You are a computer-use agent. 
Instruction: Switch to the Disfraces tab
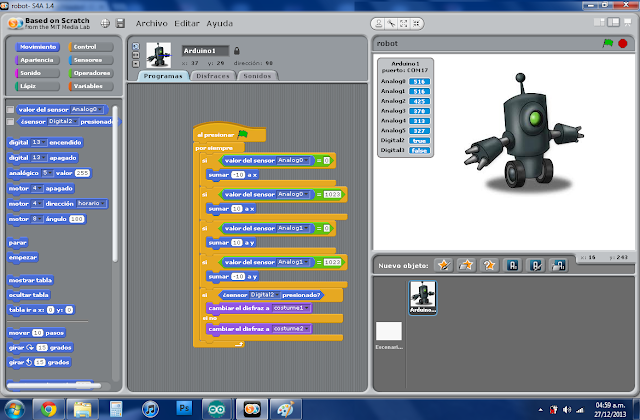click(x=213, y=76)
